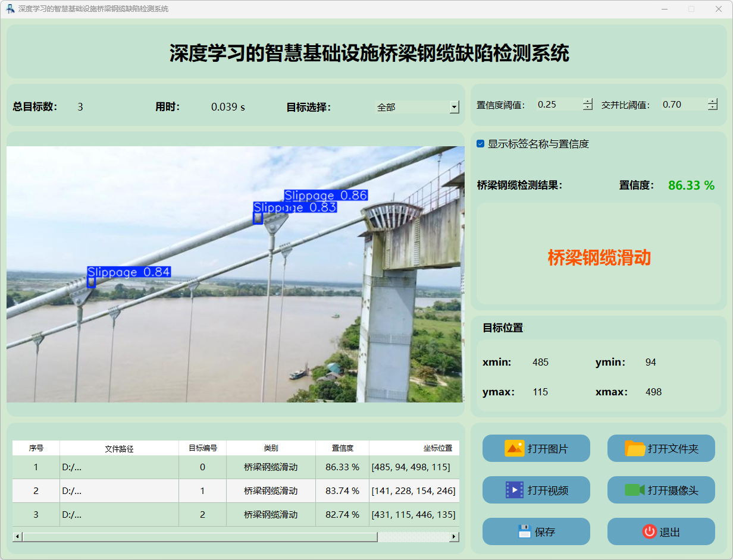Decrease the IoU threshold with down arrow
733x560 pixels.
[713, 108]
